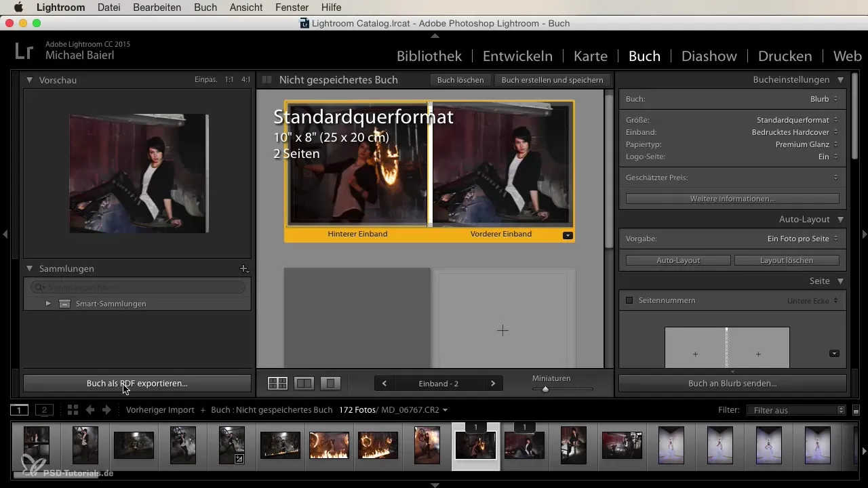Open grid view icon in filmstrip bar
Screen dimensions: 868x488
tap(73, 410)
